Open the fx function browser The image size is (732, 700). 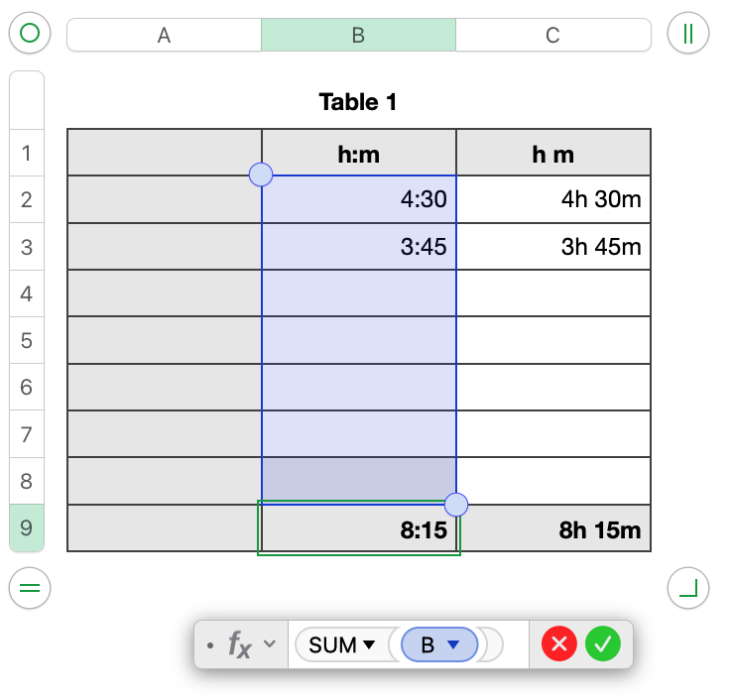click(239, 644)
